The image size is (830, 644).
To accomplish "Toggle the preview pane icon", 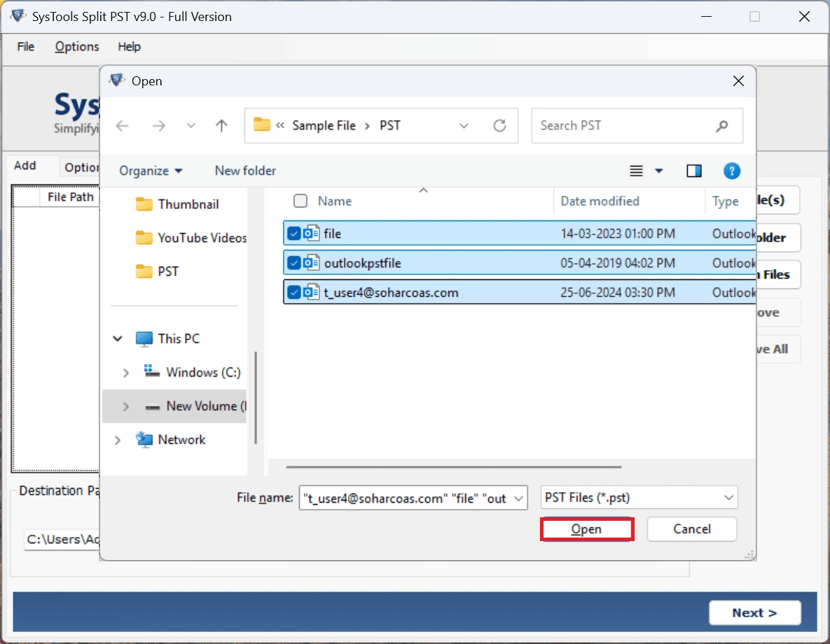I will click(694, 171).
